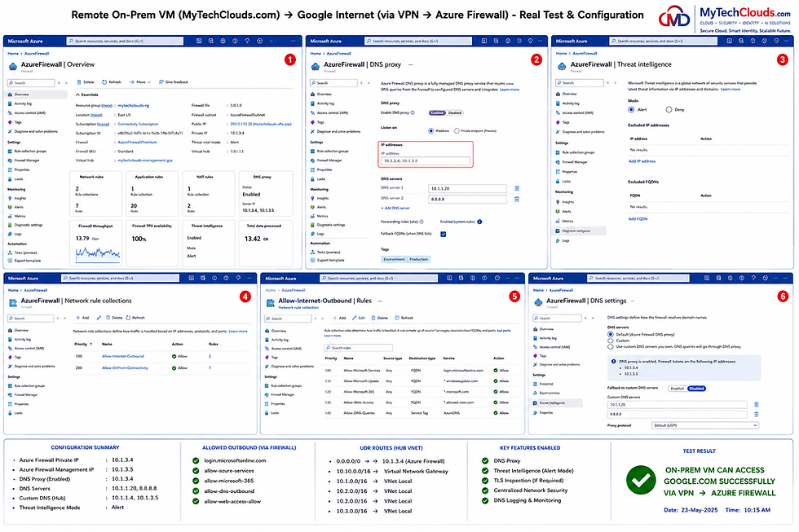The image size is (799, 532).
Task: Select Custom radio in DNS settings panel
Action: [x=610, y=341]
